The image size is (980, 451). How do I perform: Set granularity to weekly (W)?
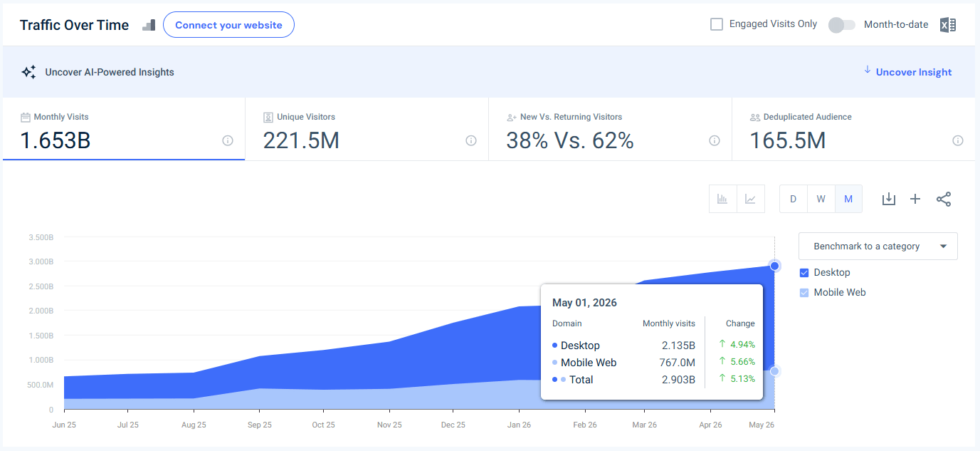pyautogui.click(x=821, y=199)
